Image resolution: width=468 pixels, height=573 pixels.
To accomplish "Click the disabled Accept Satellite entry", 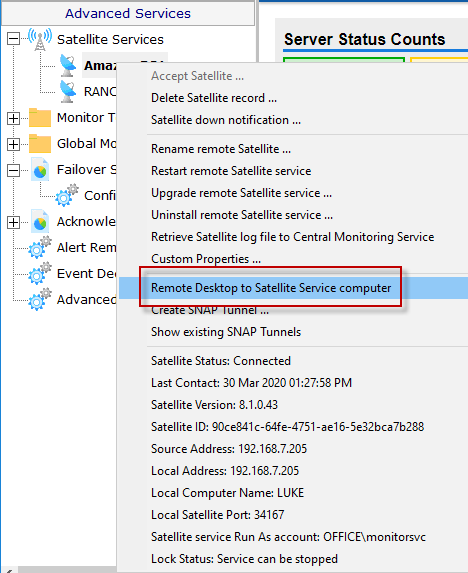I will click(x=197, y=76).
